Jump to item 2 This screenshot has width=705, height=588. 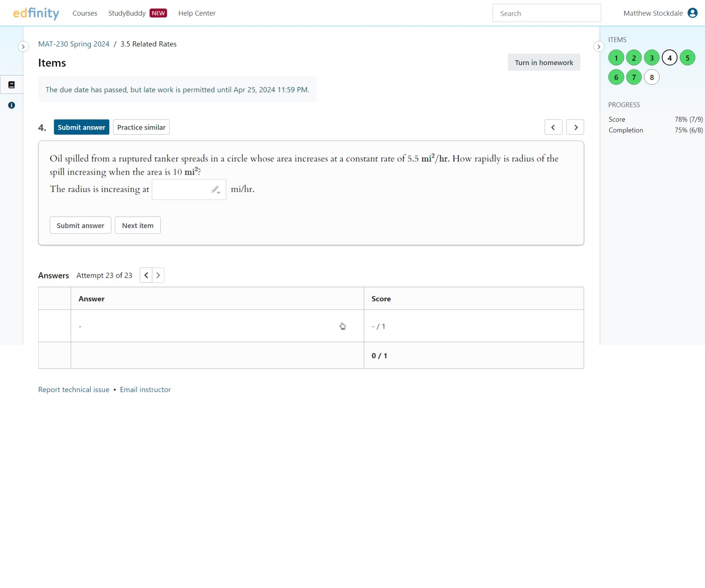click(634, 58)
